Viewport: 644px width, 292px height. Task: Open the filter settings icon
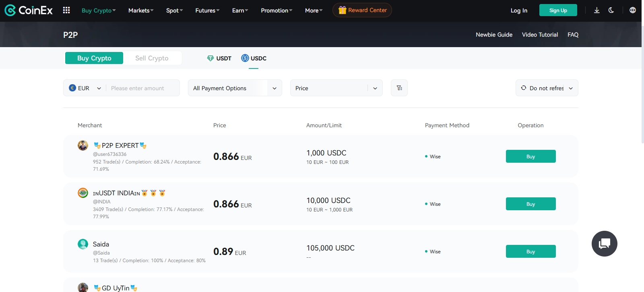(x=399, y=88)
